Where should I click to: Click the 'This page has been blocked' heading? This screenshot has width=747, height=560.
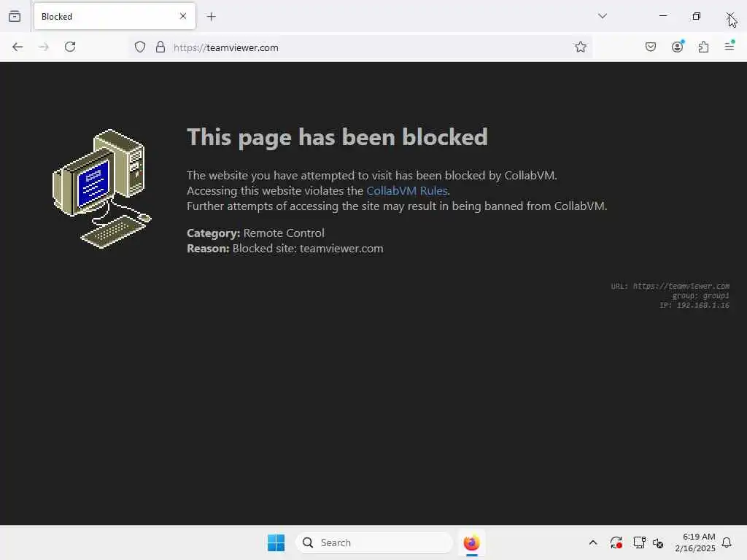(x=337, y=137)
